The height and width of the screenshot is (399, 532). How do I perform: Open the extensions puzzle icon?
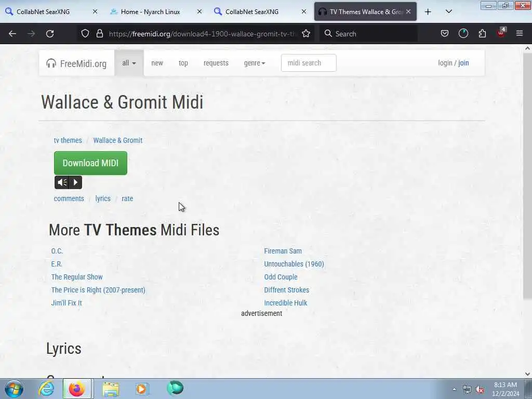click(x=482, y=33)
